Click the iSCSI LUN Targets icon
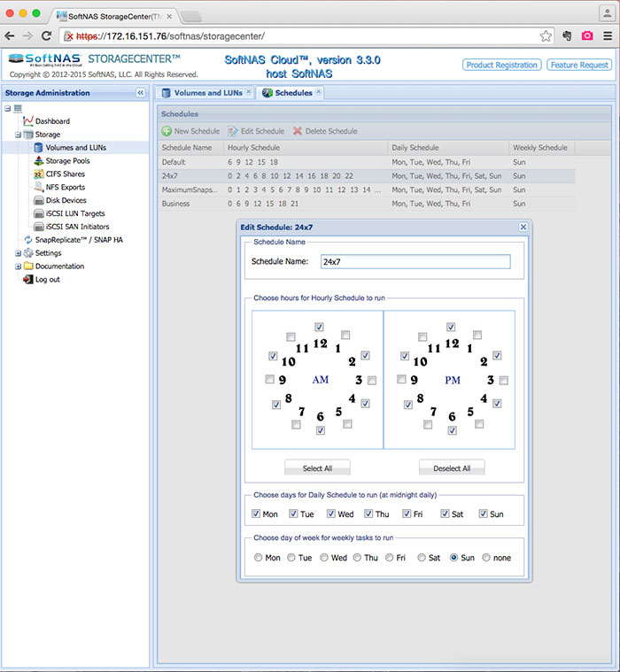The image size is (620, 672). 39,213
